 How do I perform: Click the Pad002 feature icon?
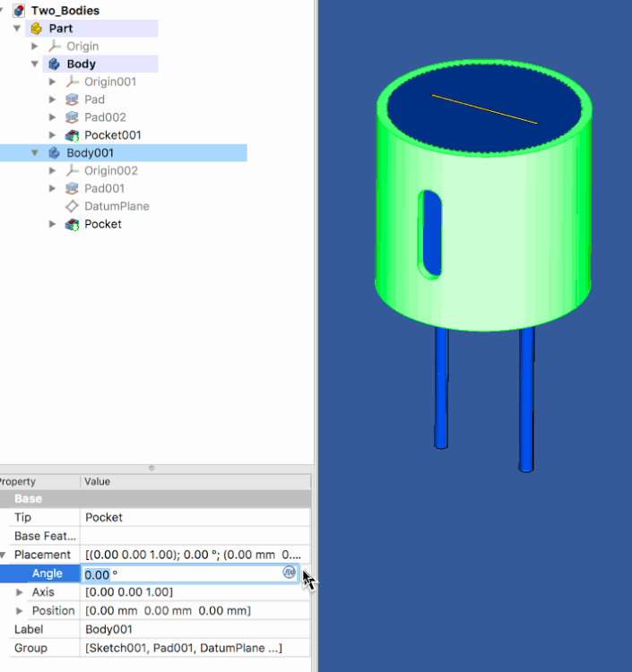(x=72, y=117)
